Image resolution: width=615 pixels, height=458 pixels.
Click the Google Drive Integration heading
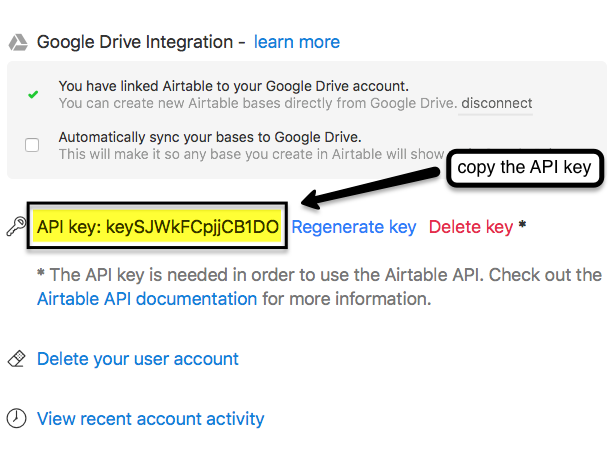coord(135,42)
